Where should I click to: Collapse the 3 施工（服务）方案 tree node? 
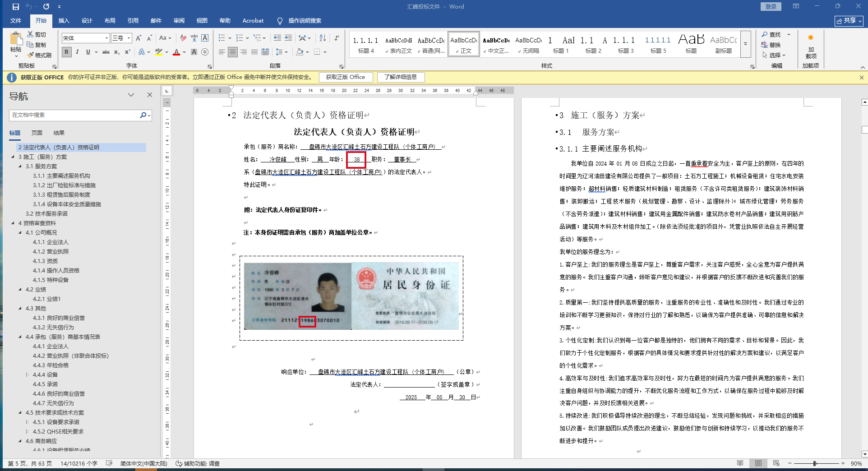(x=13, y=157)
